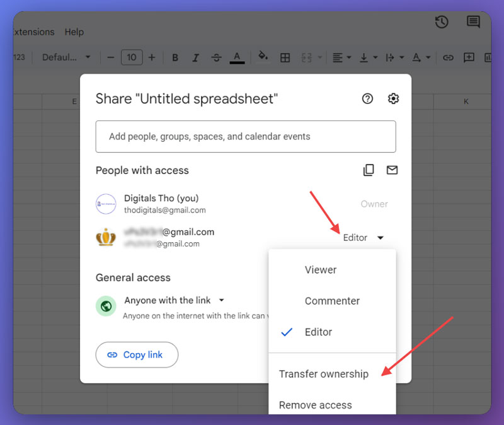Open comment history via speech bubble icon
The height and width of the screenshot is (425, 504).
point(473,21)
